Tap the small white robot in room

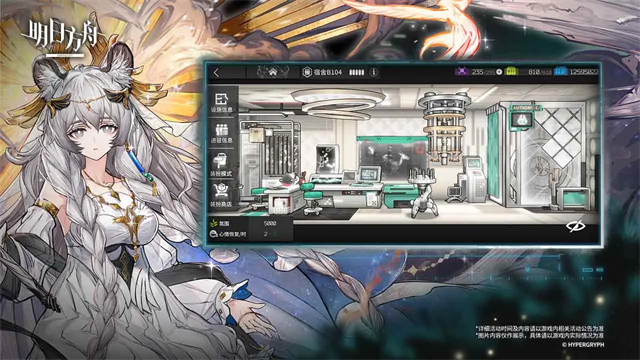click(424, 193)
